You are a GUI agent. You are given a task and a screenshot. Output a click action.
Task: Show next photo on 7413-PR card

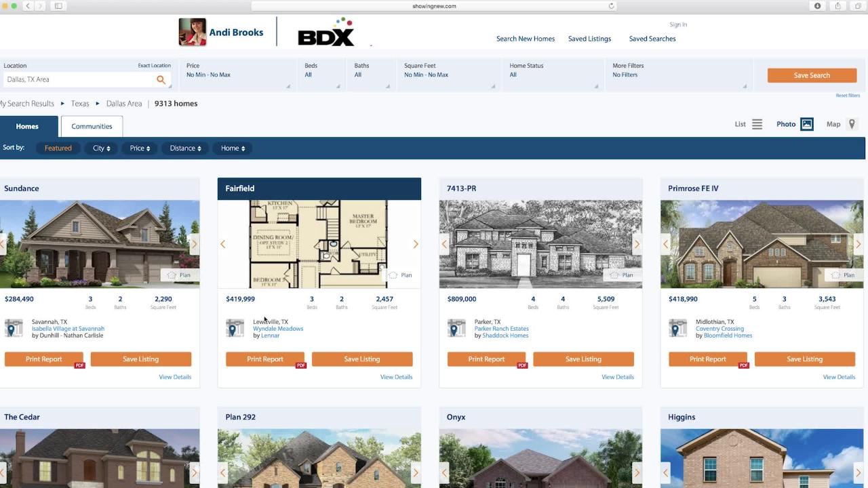tap(637, 244)
